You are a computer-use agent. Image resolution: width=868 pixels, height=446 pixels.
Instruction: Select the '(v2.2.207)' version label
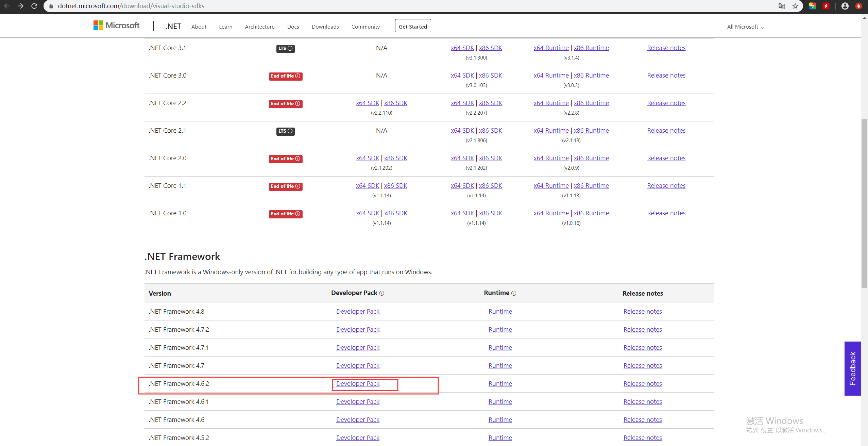tap(476, 113)
